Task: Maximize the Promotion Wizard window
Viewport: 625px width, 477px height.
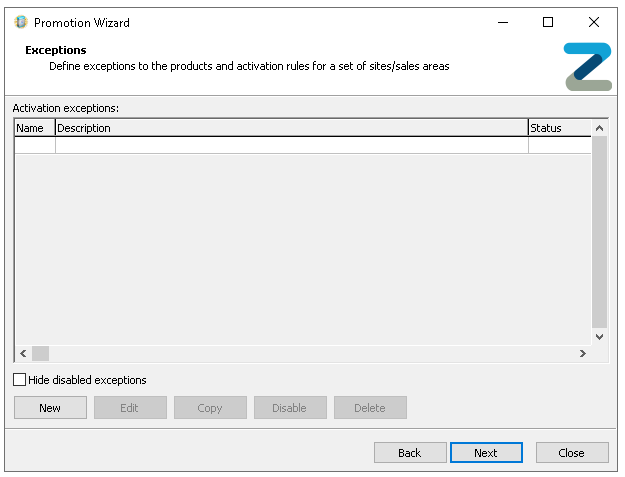Action: coord(548,22)
